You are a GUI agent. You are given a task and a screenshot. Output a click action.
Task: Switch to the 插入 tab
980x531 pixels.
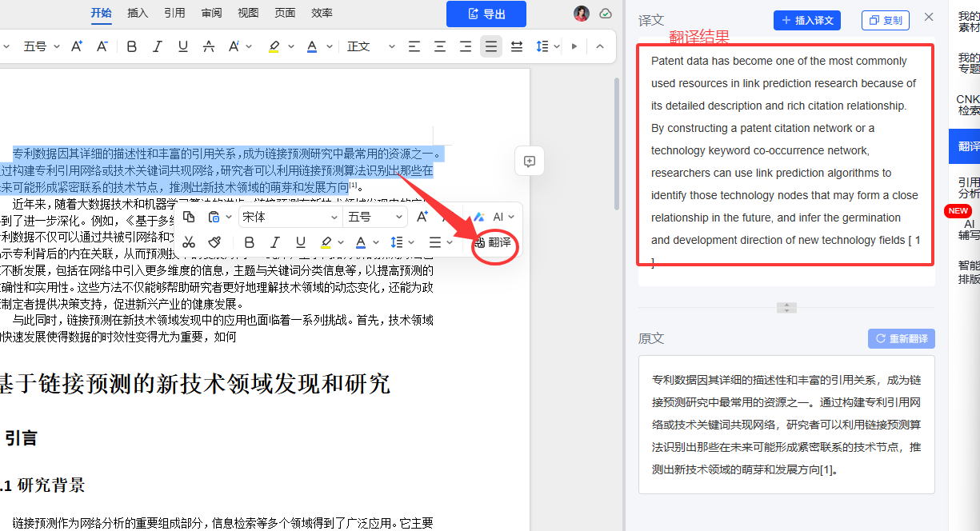[x=138, y=13]
